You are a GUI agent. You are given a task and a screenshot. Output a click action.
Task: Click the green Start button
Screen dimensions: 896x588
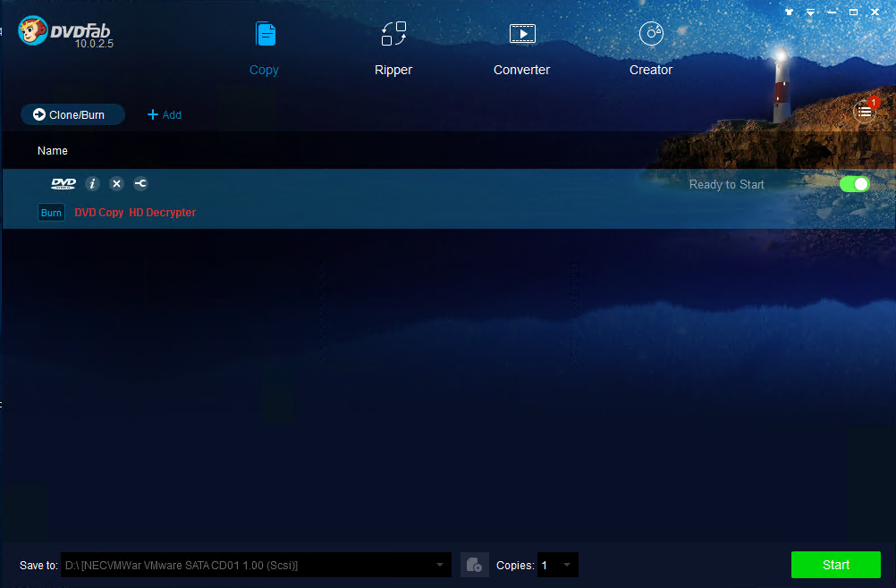coord(835,565)
